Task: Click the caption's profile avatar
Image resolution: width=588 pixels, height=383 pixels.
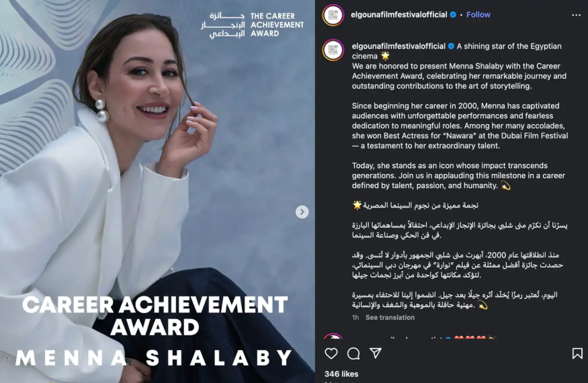Action: (333, 50)
